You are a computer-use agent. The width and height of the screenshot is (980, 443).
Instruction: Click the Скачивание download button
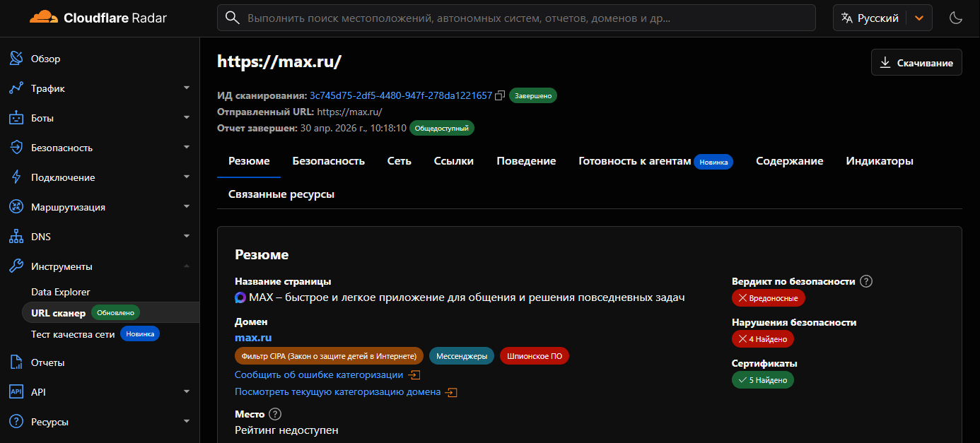pyautogui.click(x=916, y=62)
